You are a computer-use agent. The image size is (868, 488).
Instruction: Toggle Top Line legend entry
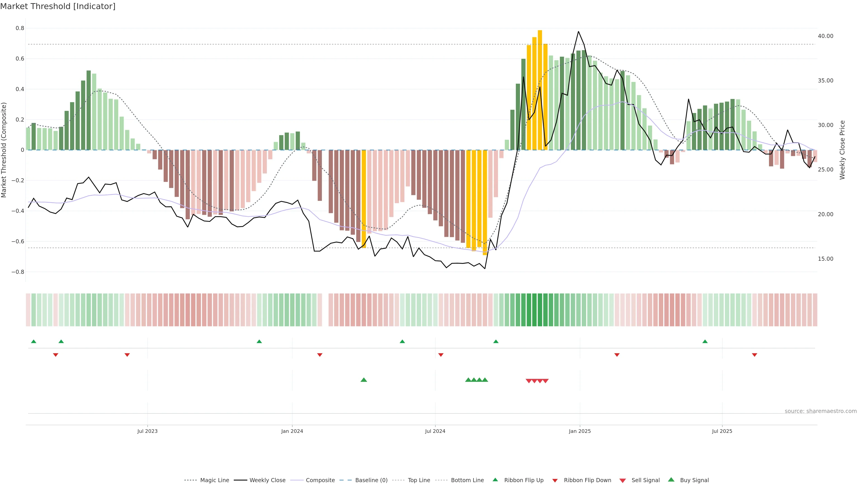click(x=419, y=480)
